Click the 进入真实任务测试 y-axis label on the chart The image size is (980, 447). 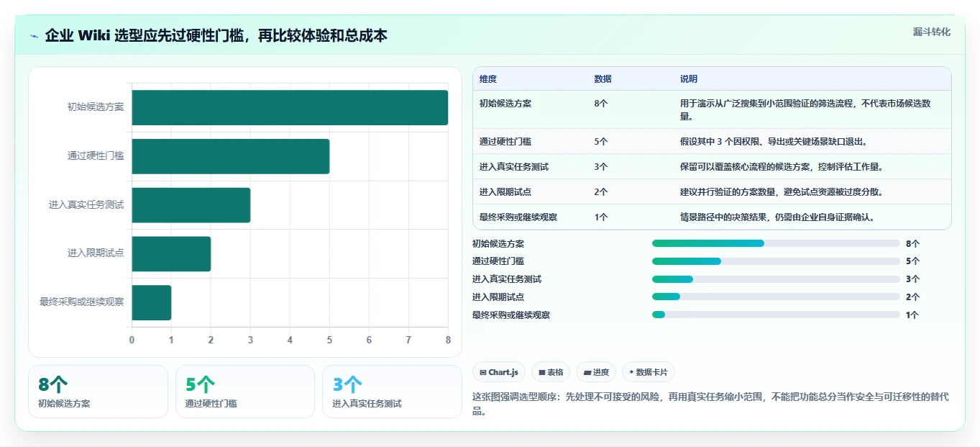[x=86, y=205]
